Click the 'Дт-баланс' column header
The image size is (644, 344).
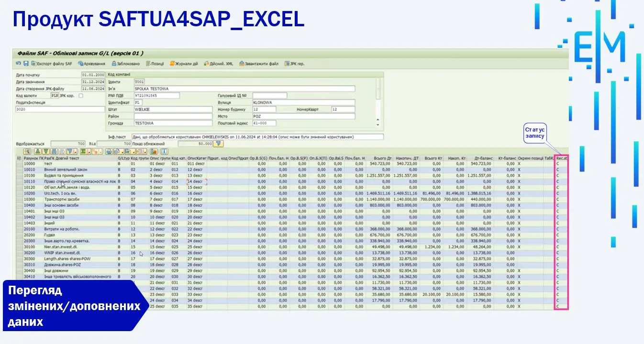coord(480,158)
